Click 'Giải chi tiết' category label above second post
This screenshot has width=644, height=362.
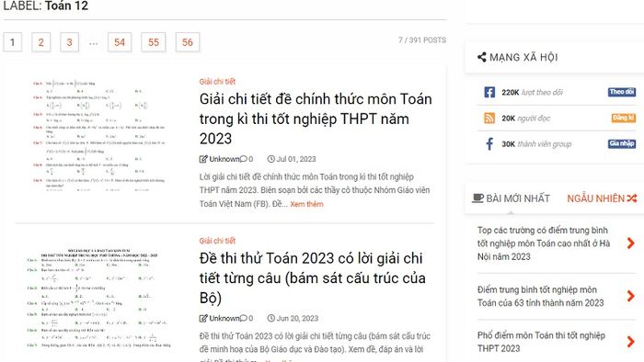(217, 241)
